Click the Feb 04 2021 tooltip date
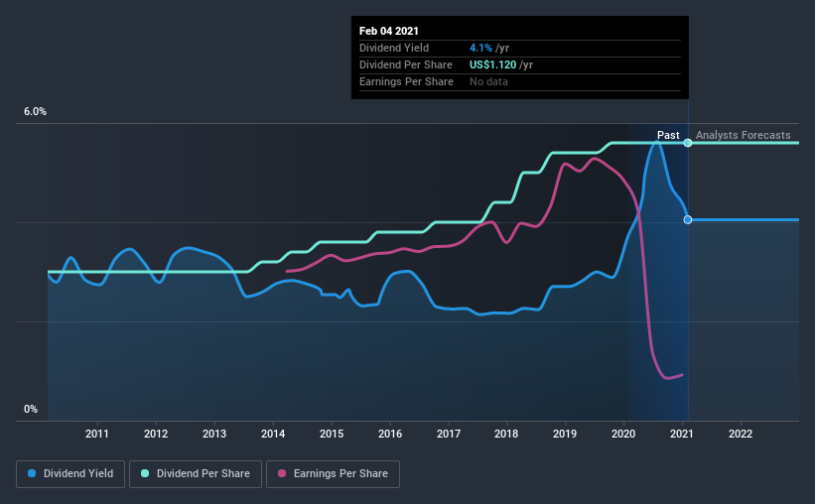The image size is (815, 504). [x=389, y=31]
